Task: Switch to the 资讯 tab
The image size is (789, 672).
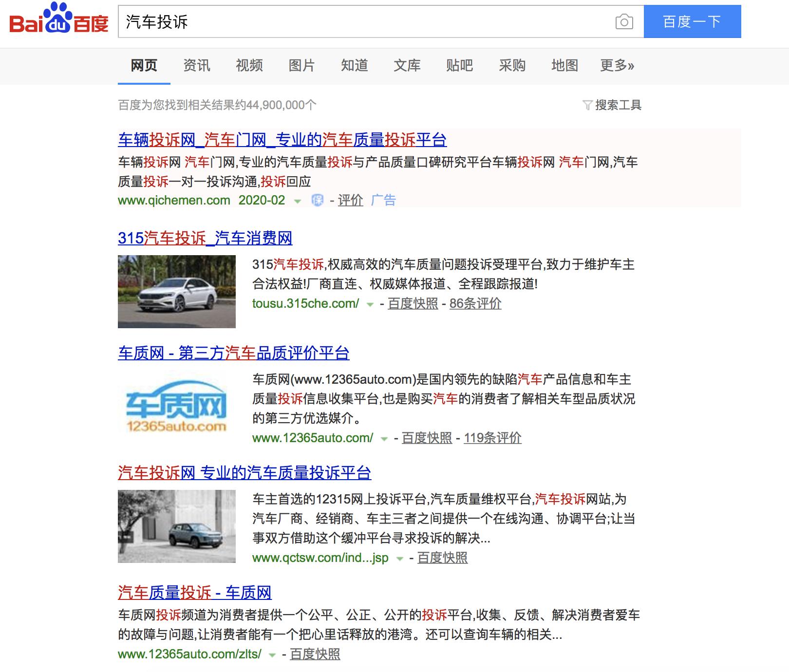Action: coord(196,65)
